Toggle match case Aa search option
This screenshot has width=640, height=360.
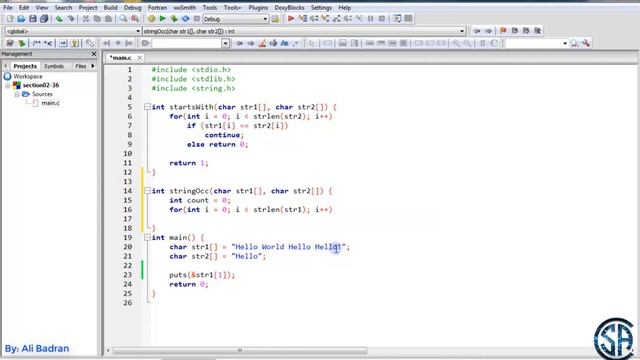[284, 43]
